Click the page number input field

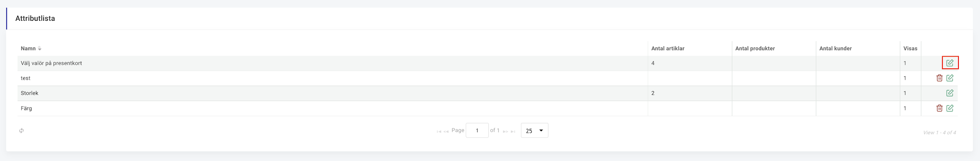477,130
